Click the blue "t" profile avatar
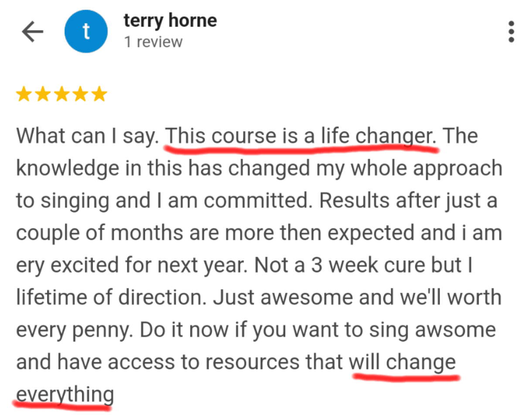 coord(86,32)
